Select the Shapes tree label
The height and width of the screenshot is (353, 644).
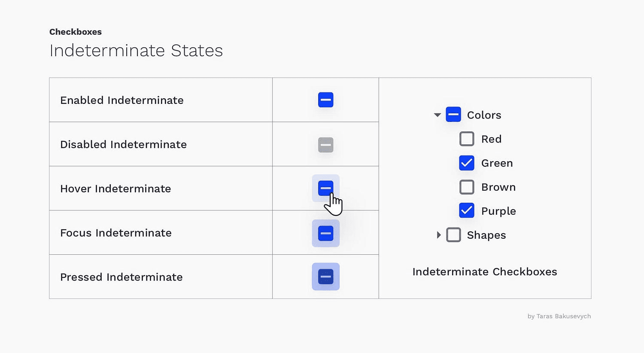pos(486,235)
